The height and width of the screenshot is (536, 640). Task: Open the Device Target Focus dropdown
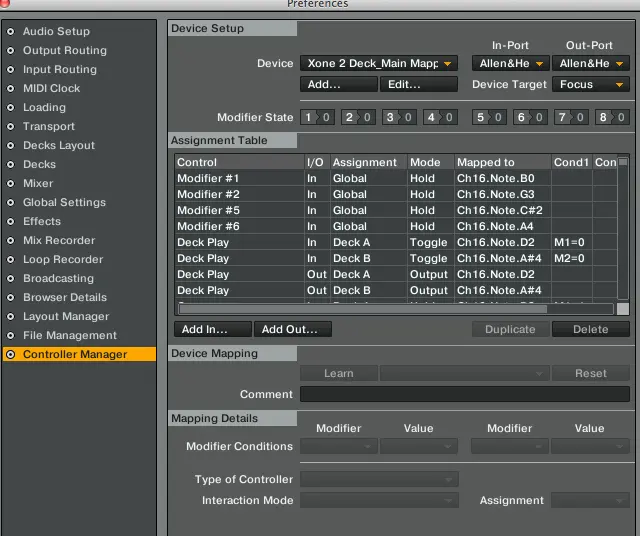pos(590,85)
